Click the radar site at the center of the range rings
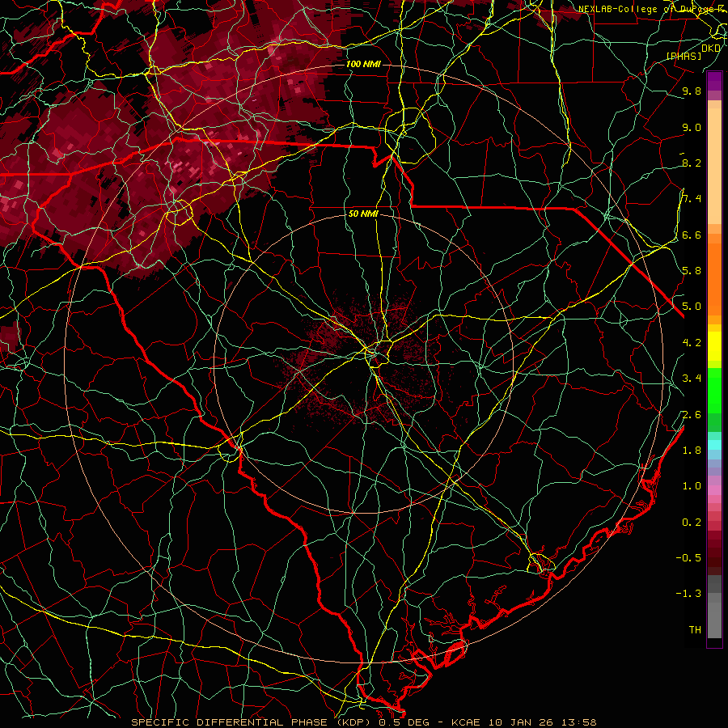Screen dimensions: 728x728 [363, 364]
